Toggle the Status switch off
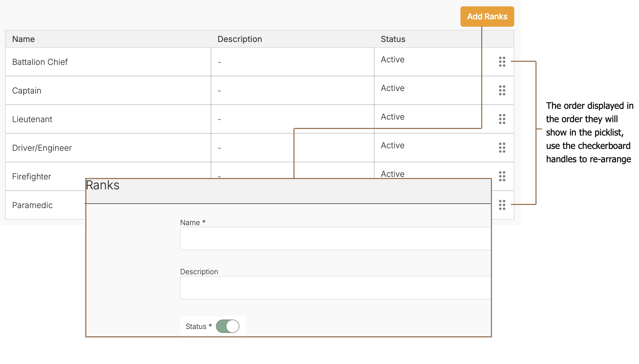The image size is (639, 364). point(228,326)
